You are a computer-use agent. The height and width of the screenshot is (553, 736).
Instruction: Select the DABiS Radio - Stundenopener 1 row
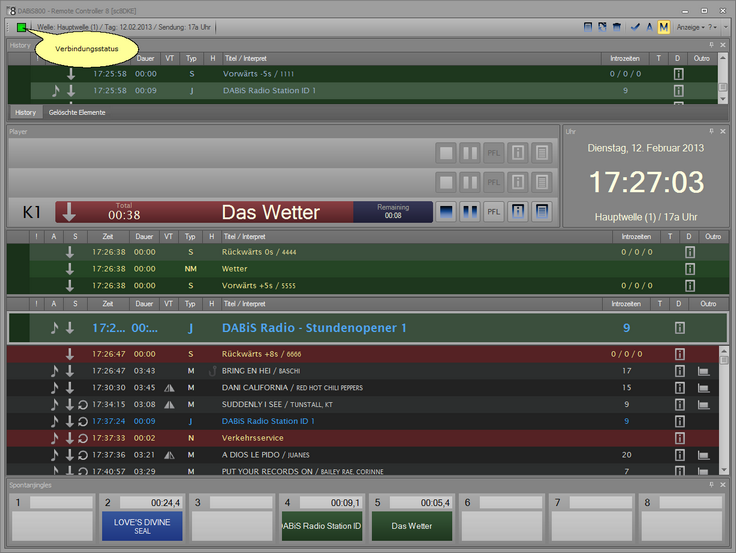tap(368, 328)
